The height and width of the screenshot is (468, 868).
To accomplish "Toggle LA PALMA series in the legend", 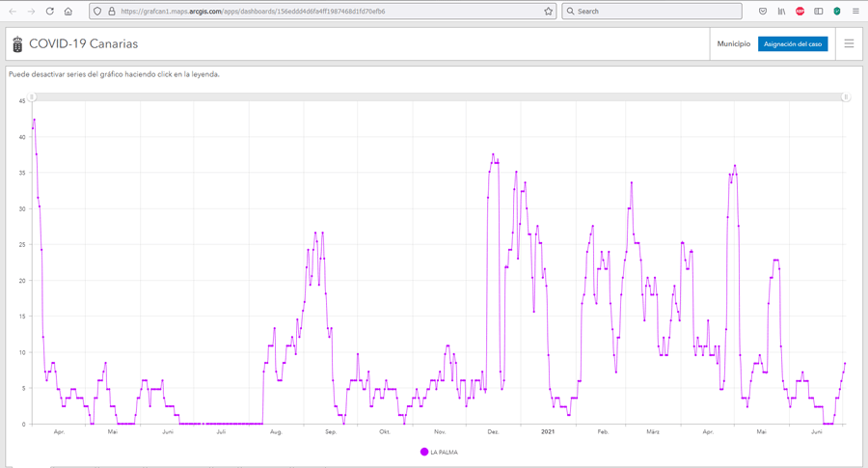I will click(439, 452).
